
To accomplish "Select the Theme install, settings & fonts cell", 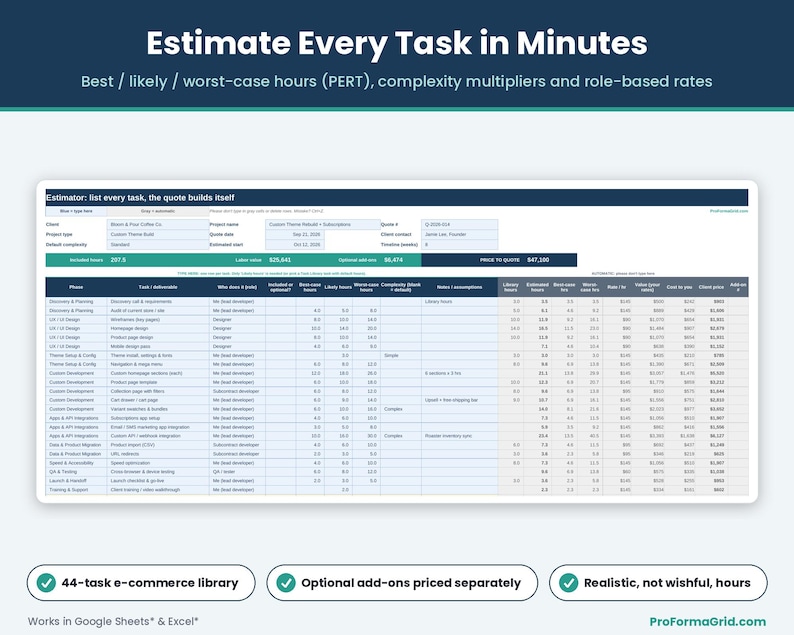I will [158, 355].
